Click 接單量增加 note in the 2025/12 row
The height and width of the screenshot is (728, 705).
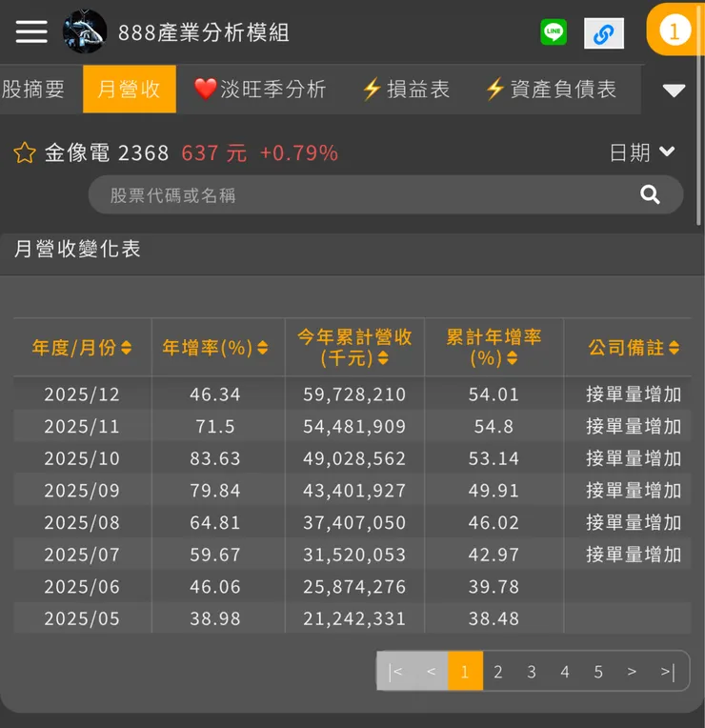[x=634, y=394]
